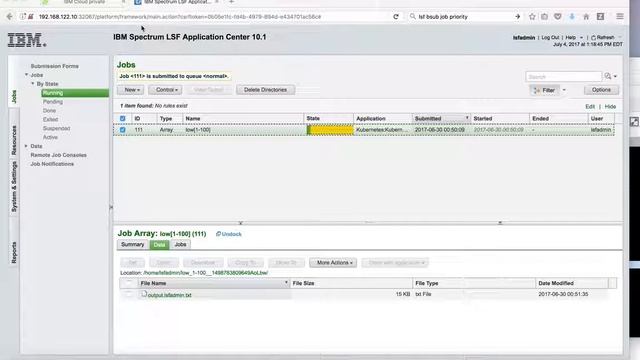Open the bookmarks library icon
The width and height of the screenshot is (640, 360).
click(x=544, y=17)
